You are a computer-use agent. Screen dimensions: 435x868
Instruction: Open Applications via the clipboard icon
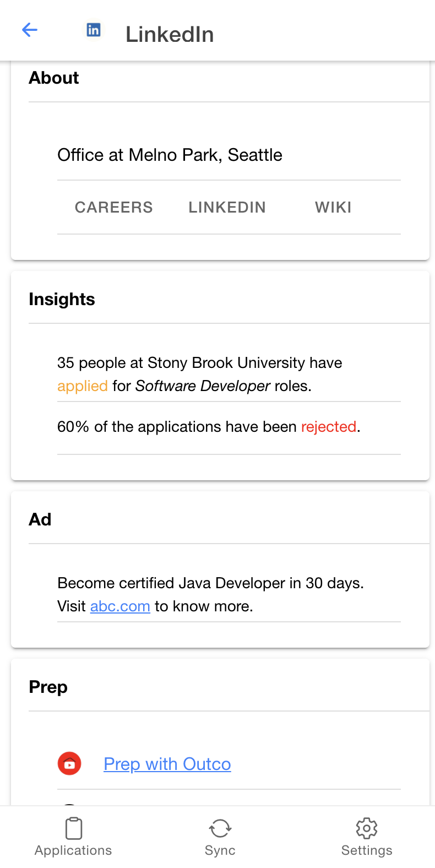tap(73, 828)
